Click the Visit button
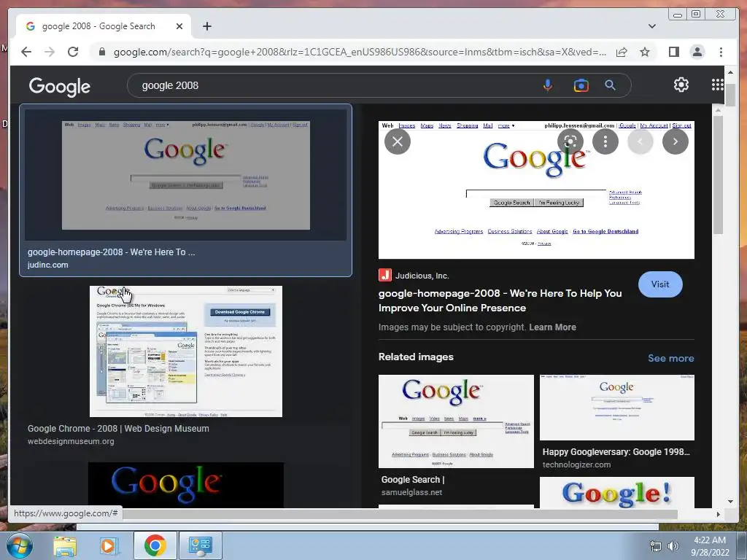 (659, 284)
